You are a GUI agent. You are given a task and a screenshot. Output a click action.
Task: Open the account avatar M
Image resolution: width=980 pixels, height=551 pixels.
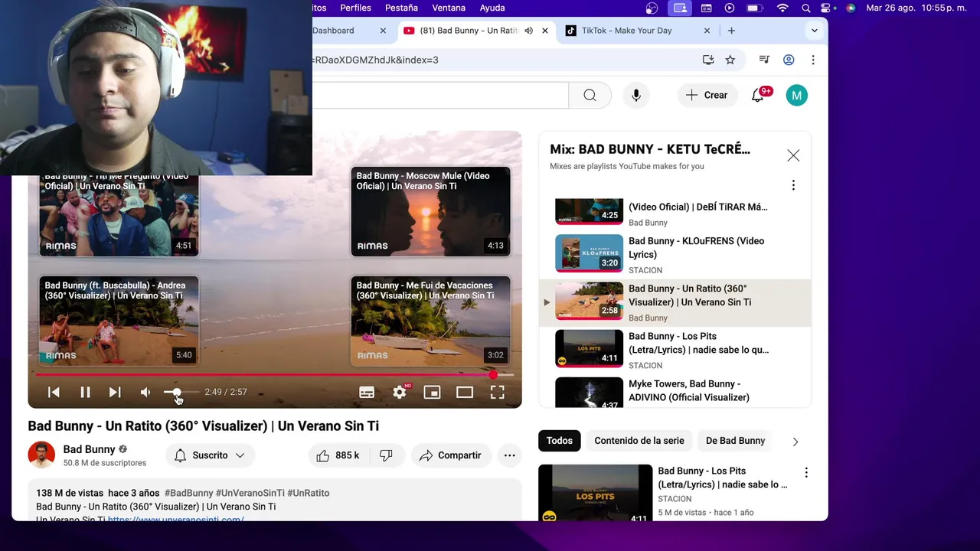796,95
